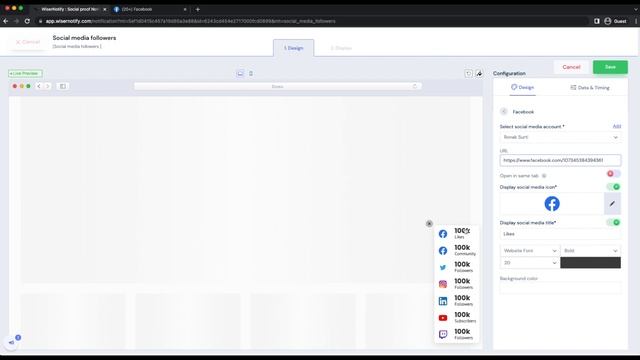
Task: Open Chrome side panel icon
Action: [x=597, y=21]
